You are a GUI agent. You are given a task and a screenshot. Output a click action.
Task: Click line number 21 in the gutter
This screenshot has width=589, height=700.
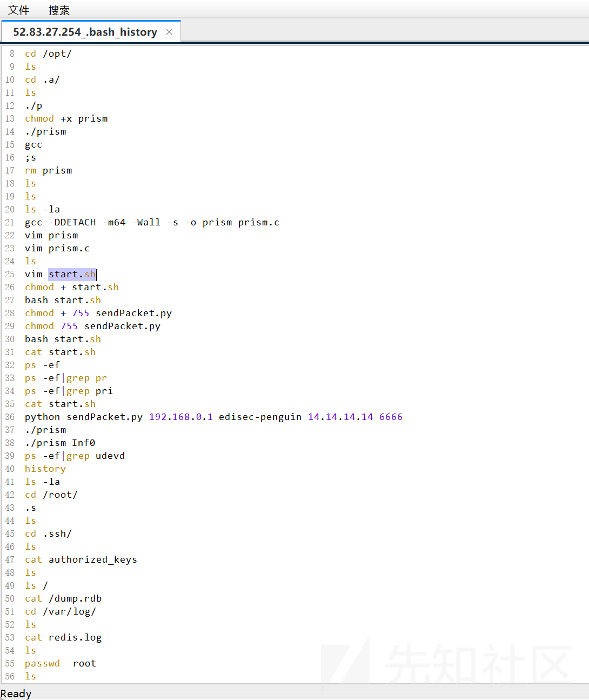coord(10,222)
